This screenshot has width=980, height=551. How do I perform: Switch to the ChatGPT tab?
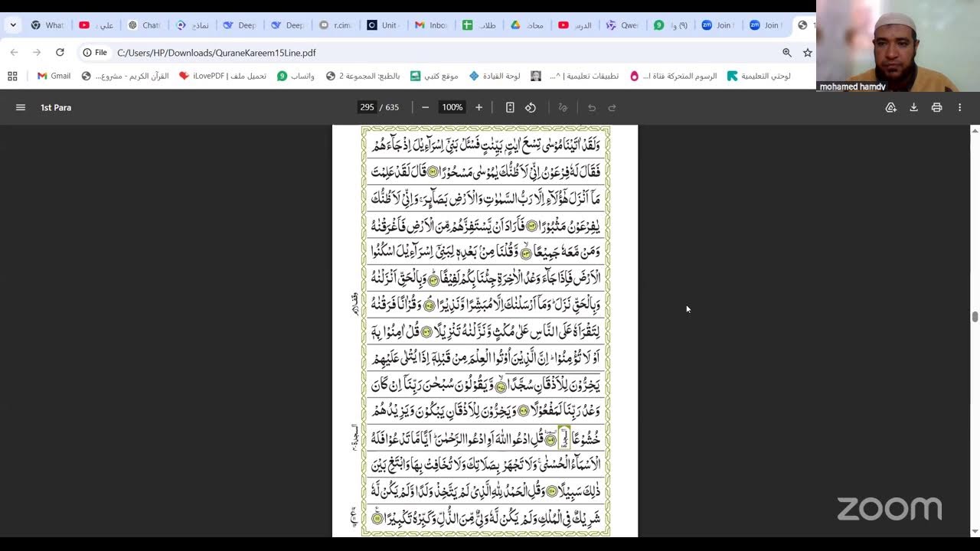[145, 25]
